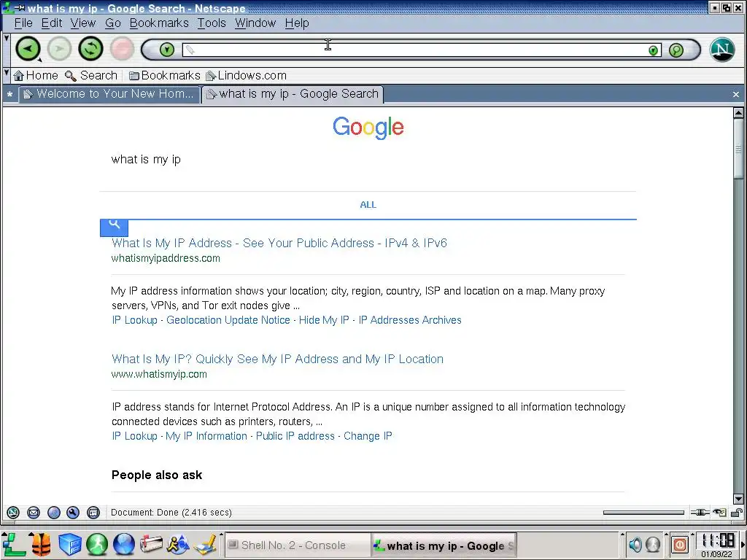Open the Bookmarks menu in menu bar

coord(159,23)
